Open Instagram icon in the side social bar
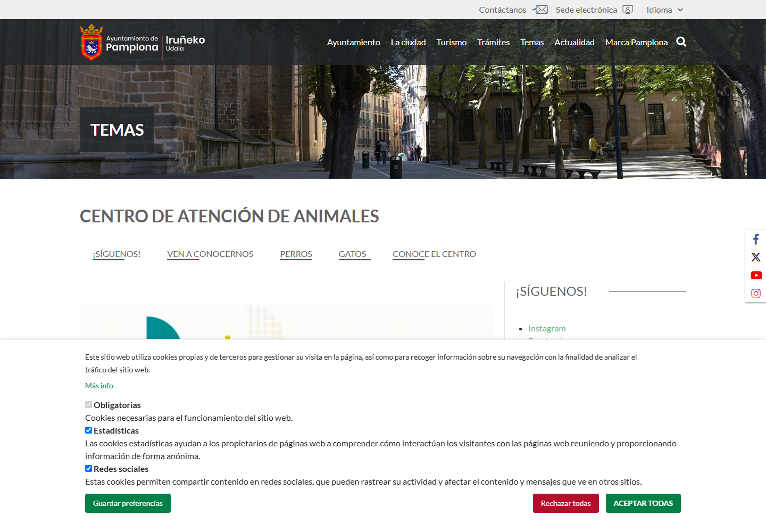Screen dimensions: 766x532 pyautogui.click(x=756, y=294)
